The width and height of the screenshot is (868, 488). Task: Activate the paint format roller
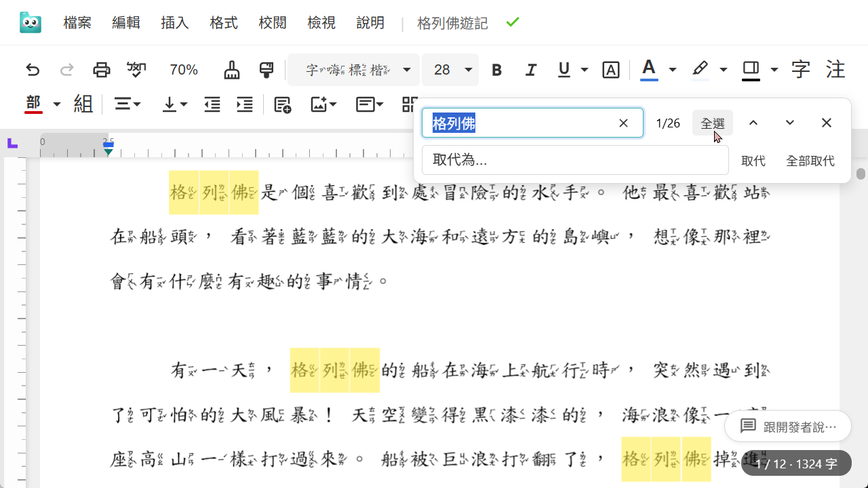tap(267, 70)
